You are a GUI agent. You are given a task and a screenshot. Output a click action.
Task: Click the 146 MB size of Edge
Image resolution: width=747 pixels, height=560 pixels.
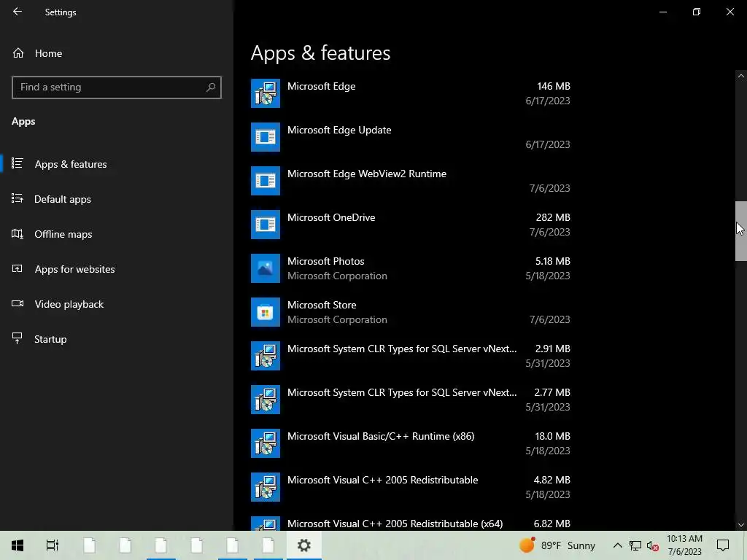tap(553, 86)
